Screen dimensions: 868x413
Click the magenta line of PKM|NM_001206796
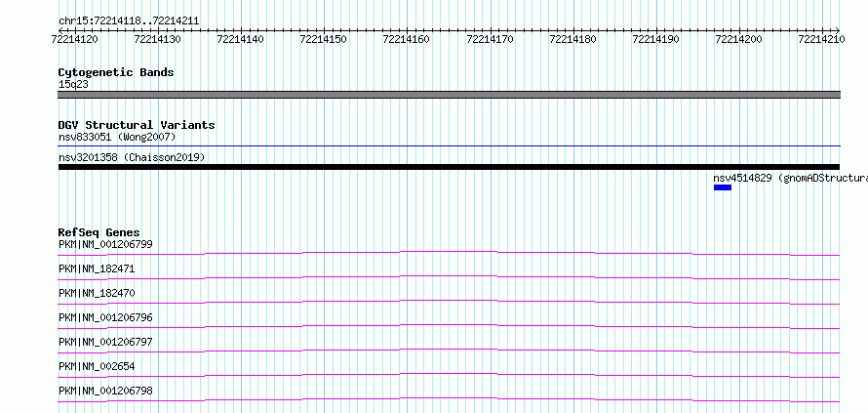tap(449, 326)
